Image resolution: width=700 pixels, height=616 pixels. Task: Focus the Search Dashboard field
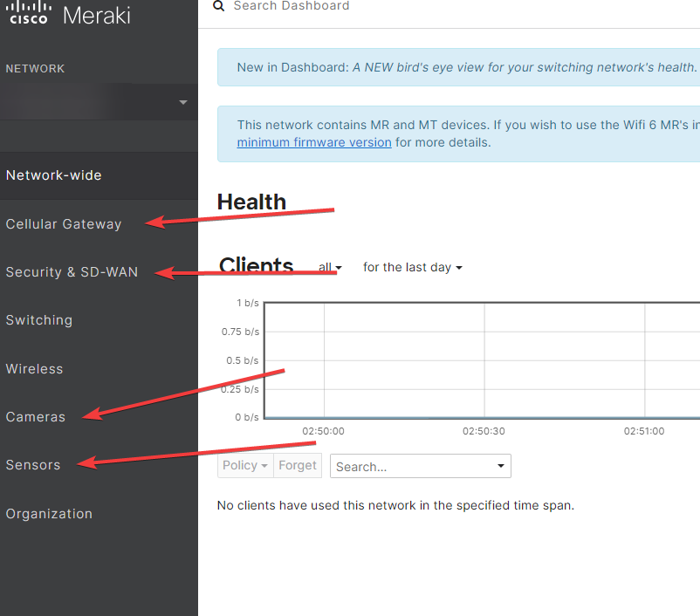click(291, 6)
